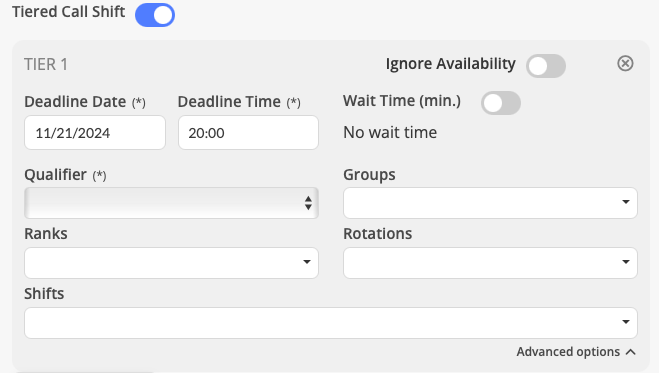This screenshot has width=659, height=373.
Task: Click the Qualifier up-down arrows icon
Action: point(308,203)
